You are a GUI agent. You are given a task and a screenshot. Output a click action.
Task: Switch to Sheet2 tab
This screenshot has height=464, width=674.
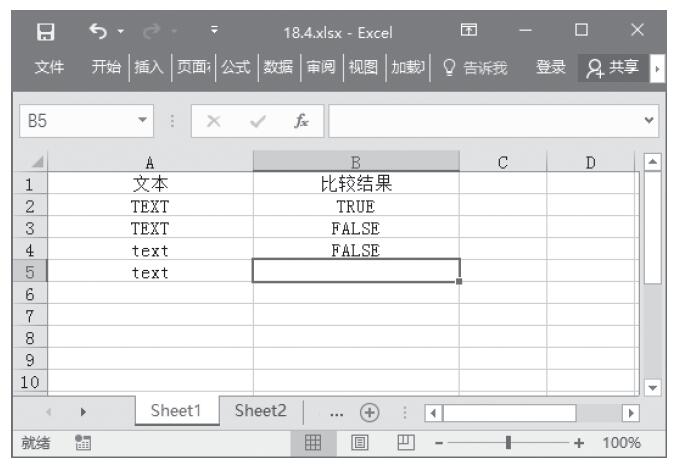[261, 411]
